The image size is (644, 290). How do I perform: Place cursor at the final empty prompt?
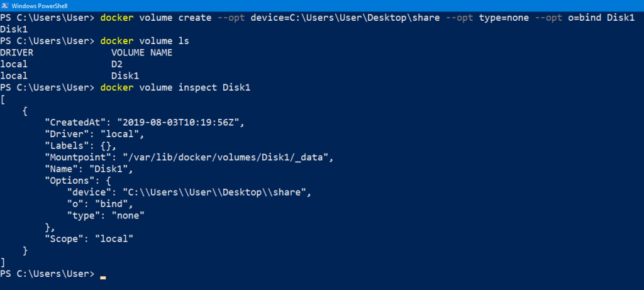[103, 274]
